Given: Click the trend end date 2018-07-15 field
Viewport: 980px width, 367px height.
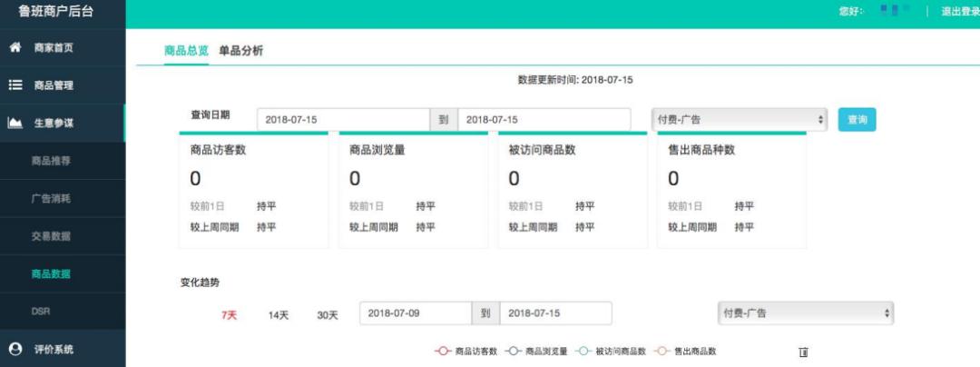Looking at the screenshot, I should click(556, 313).
